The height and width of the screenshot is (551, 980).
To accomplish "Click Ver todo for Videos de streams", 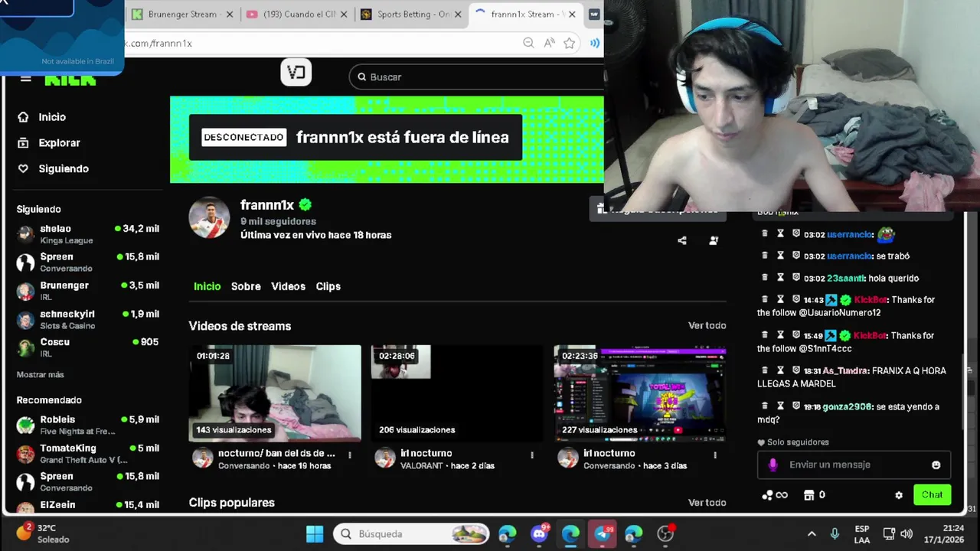I will click(707, 326).
